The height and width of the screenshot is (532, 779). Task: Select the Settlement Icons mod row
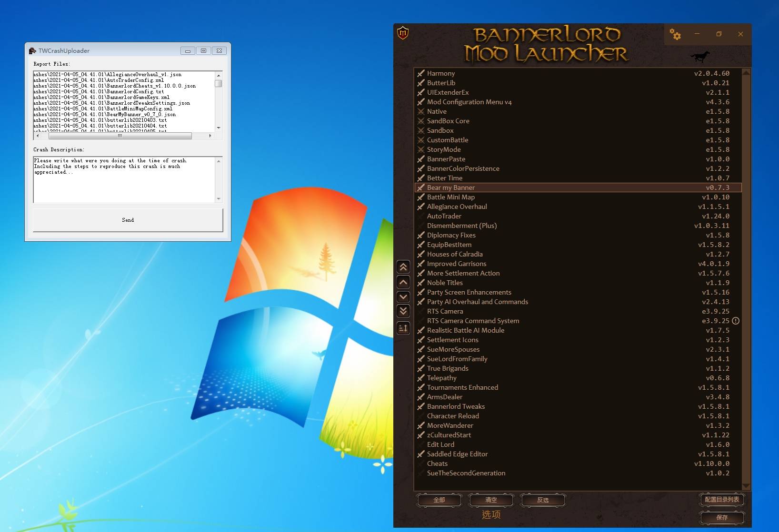pos(578,340)
